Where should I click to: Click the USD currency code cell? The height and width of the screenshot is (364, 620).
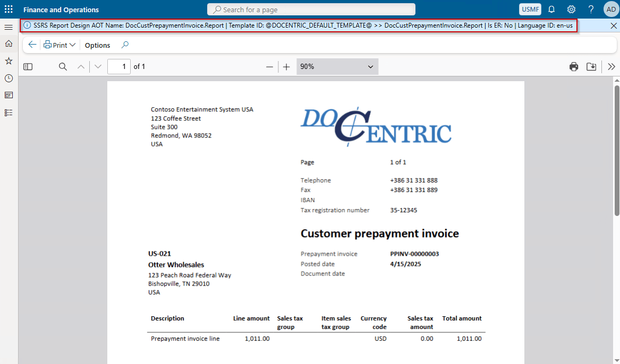[380, 339]
